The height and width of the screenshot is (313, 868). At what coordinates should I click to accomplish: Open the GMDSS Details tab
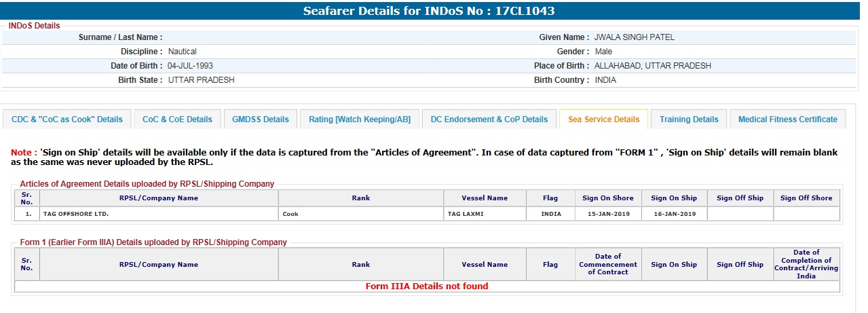pos(260,119)
